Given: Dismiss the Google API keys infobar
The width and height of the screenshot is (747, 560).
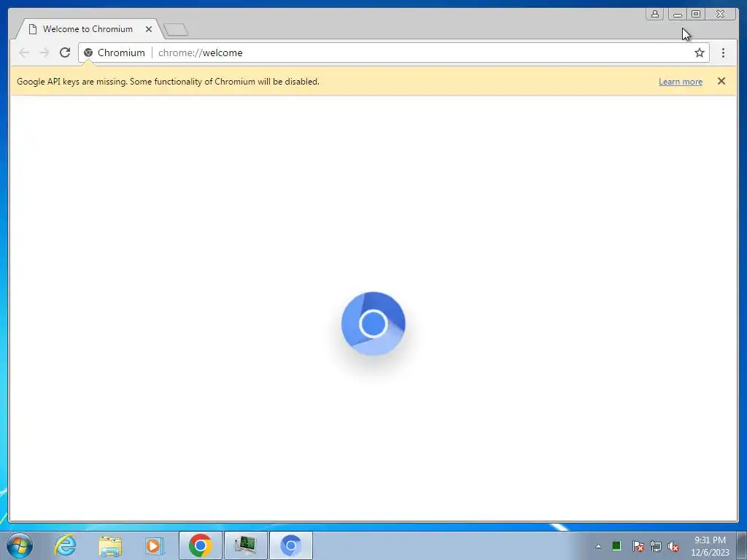Looking at the screenshot, I should (721, 81).
